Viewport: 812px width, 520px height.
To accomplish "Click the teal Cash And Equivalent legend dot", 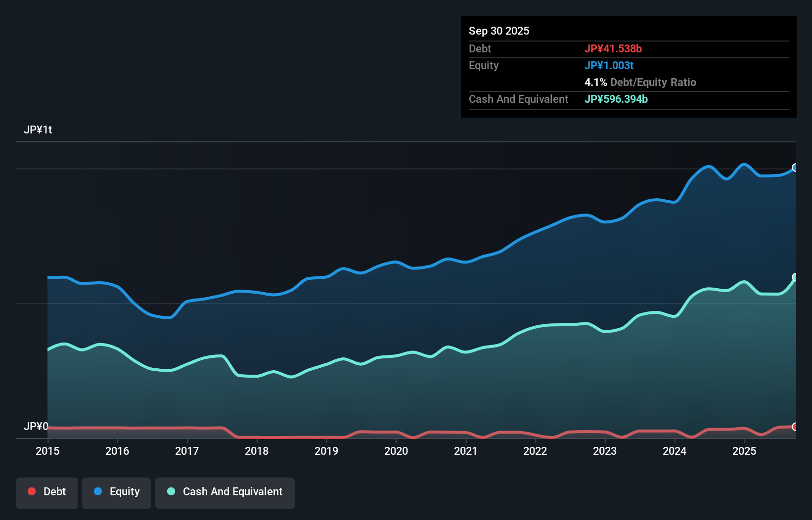I will (x=171, y=491).
